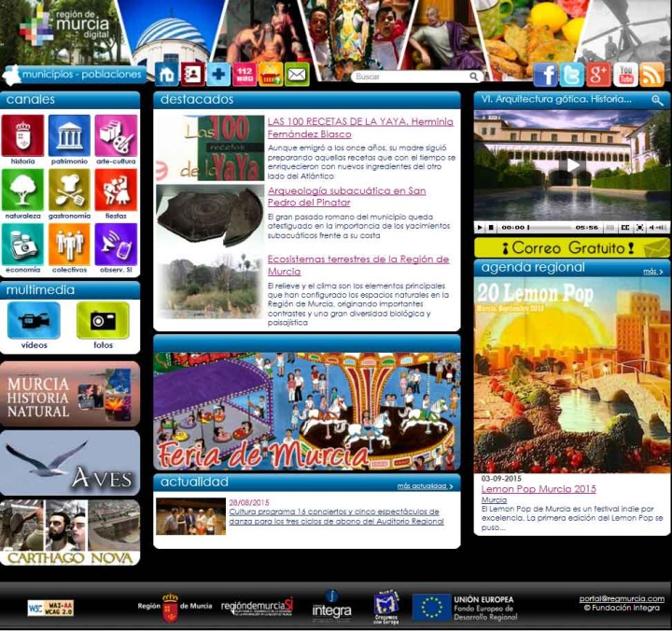Open the patrimonio channel
672x631 pixels.
click(69, 140)
